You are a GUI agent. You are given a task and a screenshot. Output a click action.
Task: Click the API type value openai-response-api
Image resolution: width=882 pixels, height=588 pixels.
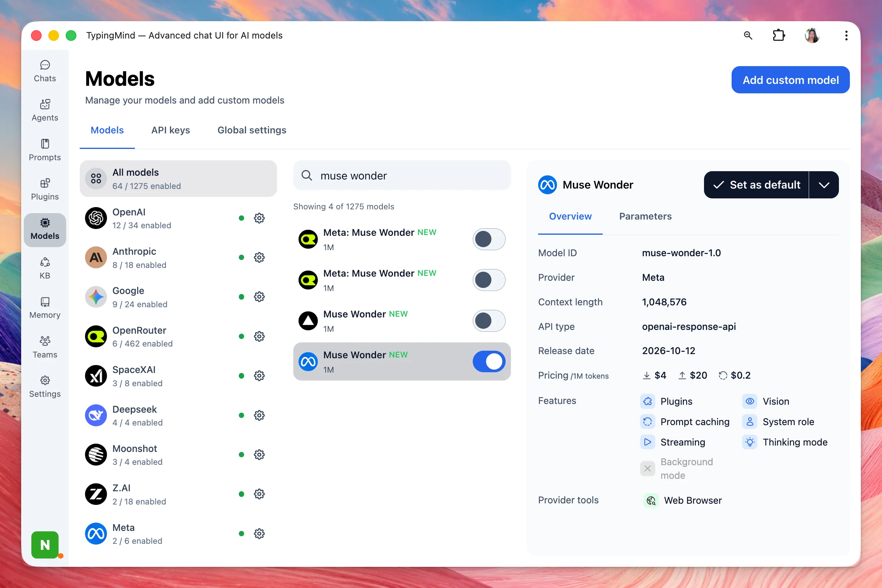(689, 326)
